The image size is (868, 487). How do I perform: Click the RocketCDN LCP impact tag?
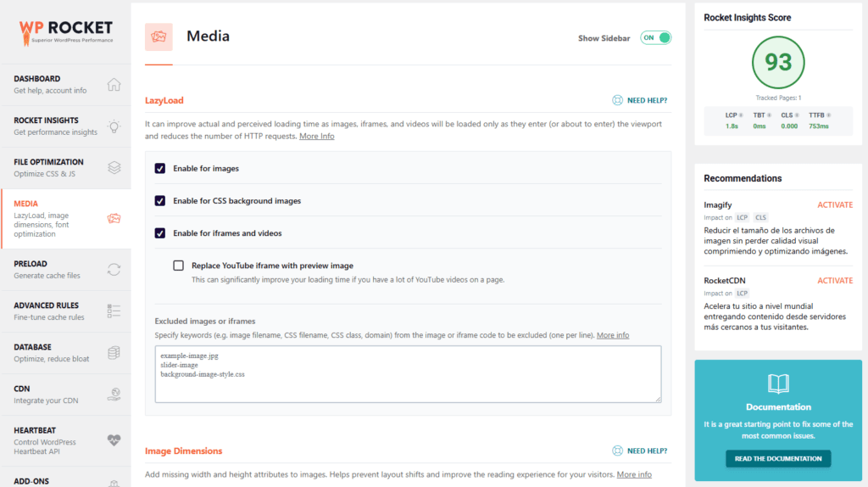pos(743,294)
